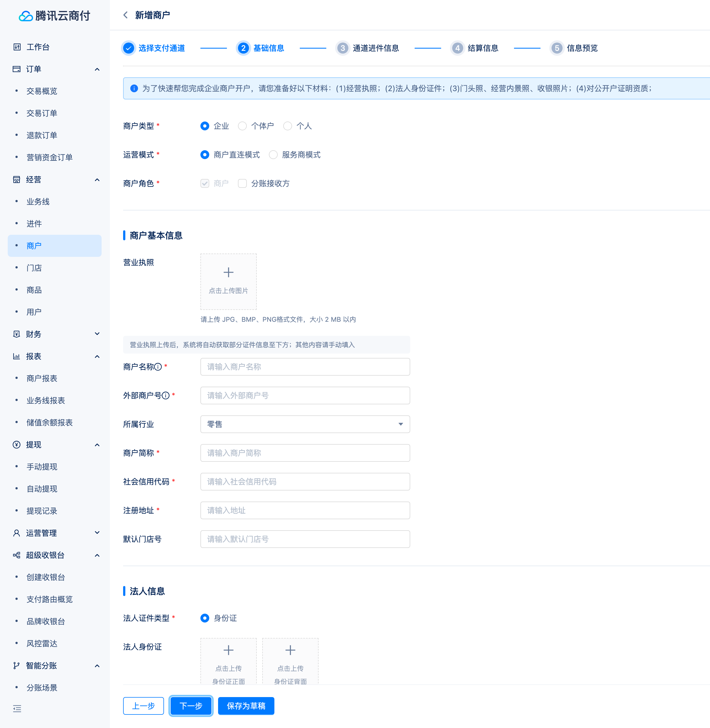Screen dimensions: 710x728
Task: Click the info icon next to 商户名称
Action: pyautogui.click(x=158, y=367)
